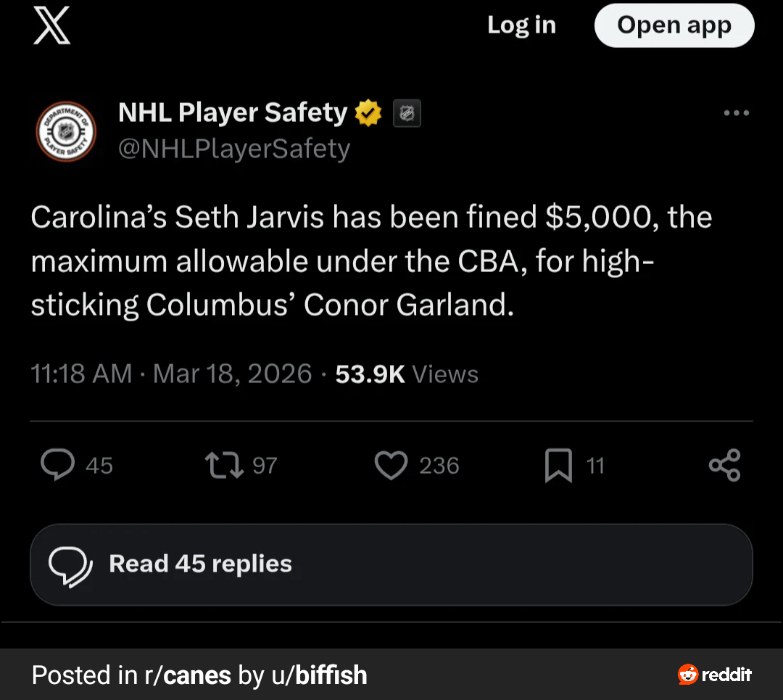Click the NHL Player Safety profile avatar
Image resolution: width=783 pixels, height=700 pixels.
(x=65, y=131)
